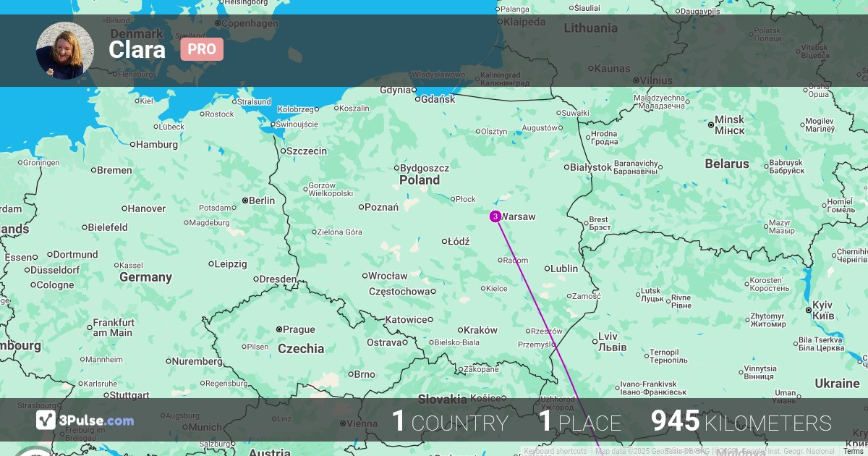Image resolution: width=868 pixels, height=456 pixels.
Task: Click the Poland country label
Action: tap(420, 180)
